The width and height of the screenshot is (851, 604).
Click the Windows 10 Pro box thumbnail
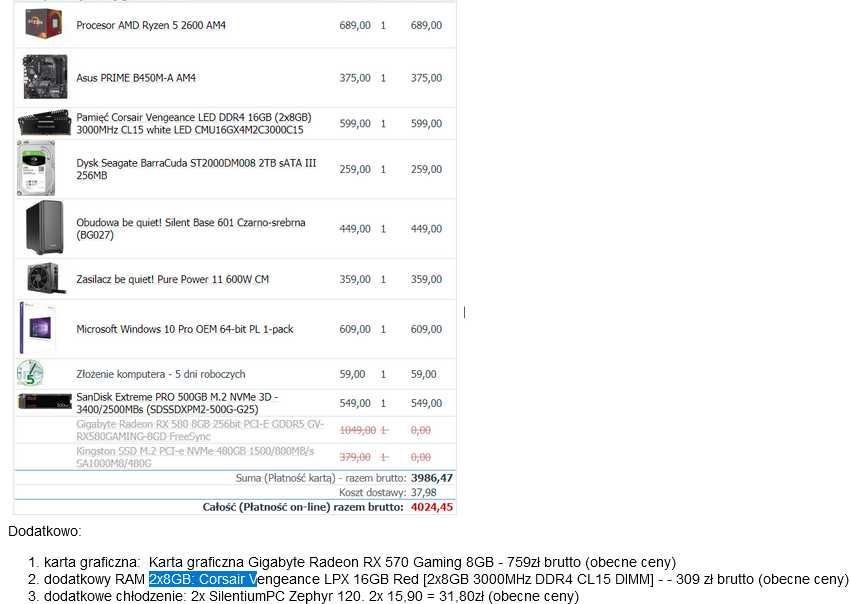(x=37, y=328)
